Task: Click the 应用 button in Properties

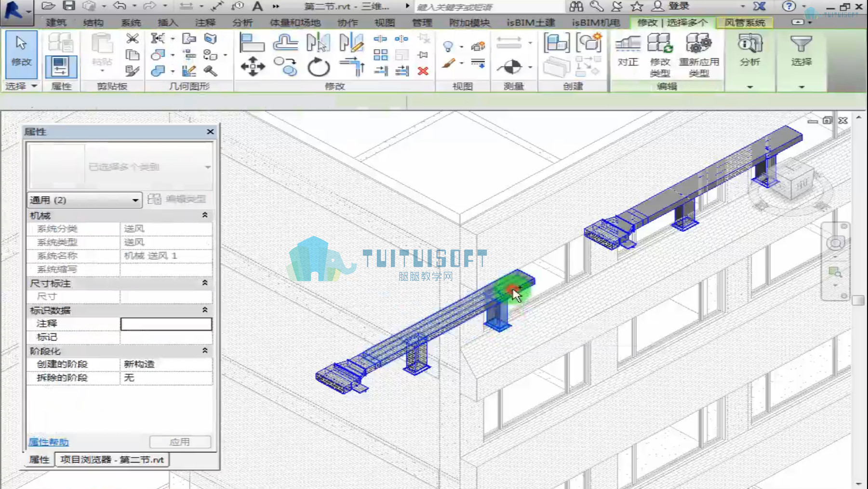Action: pyautogui.click(x=180, y=442)
